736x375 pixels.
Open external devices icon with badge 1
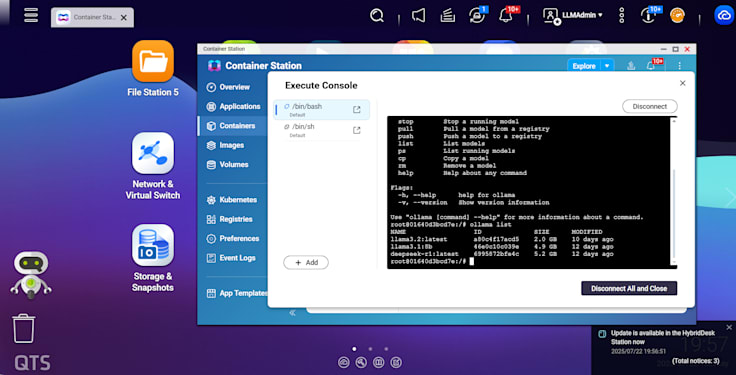(x=478, y=15)
